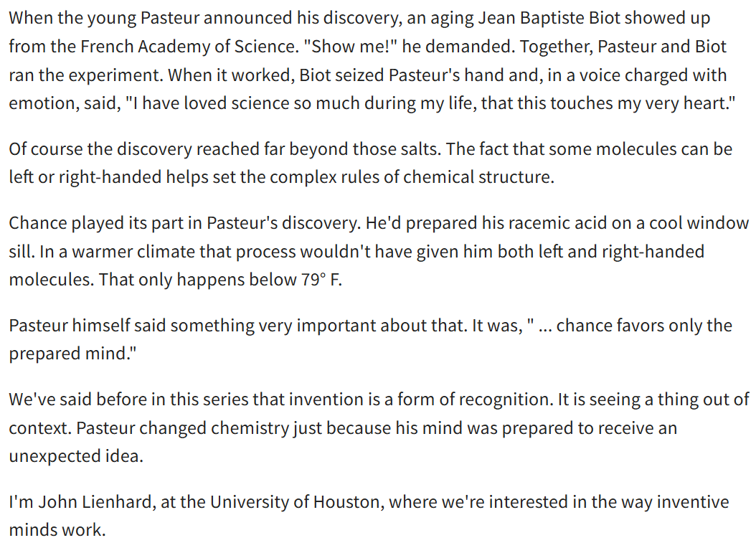Click the words "unexpected idea."
This screenshot has height=548, width=756.
pyautogui.click(x=76, y=456)
